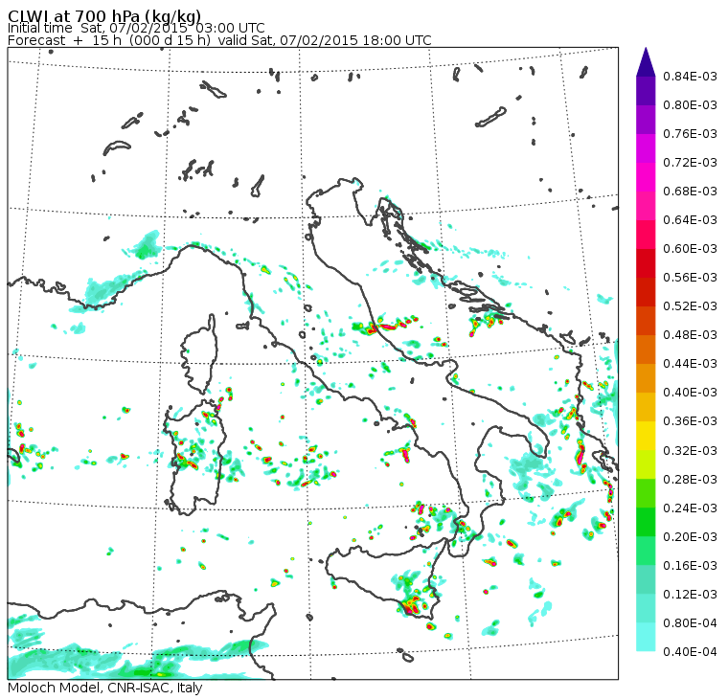
Task: Select the 0.44E-03 legend label
Action: click(x=690, y=364)
